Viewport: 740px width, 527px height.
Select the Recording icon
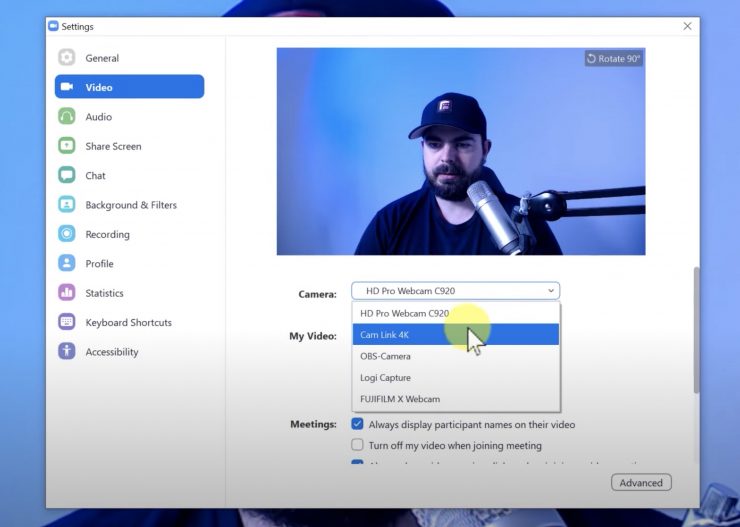(x=67, y=234)
